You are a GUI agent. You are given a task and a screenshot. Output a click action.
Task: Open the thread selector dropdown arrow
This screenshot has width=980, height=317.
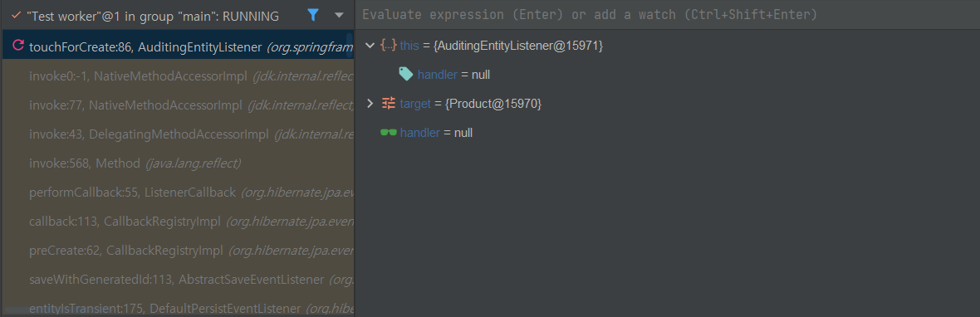(340, 15)
